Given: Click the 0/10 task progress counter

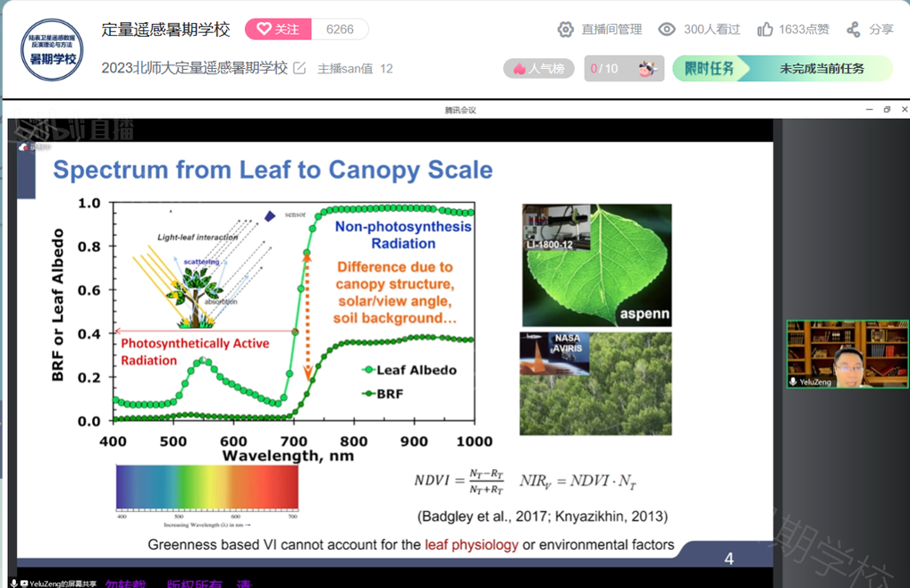Looking at the screenshot, I should click(604, 69).
